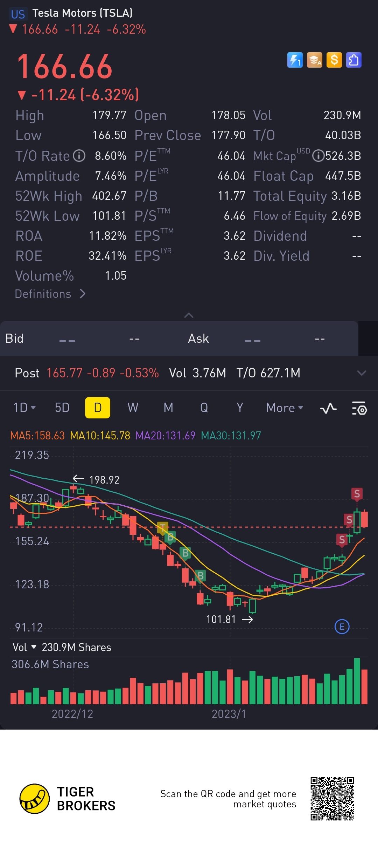The width and height of the screenshot is (378, 868).
Task: Select the D daily chart tab
Action: [98, 408]
